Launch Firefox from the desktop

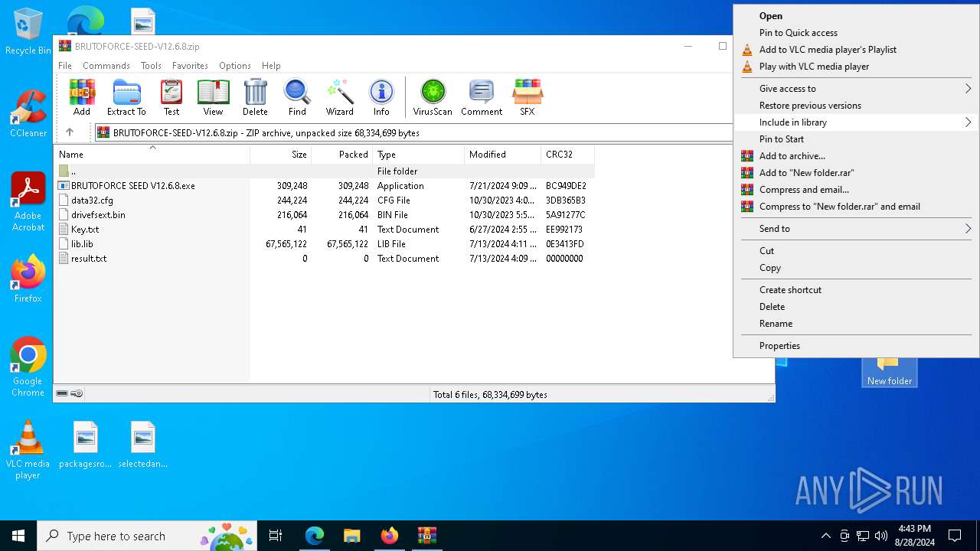pyautogui.click(x=28, y=279)
